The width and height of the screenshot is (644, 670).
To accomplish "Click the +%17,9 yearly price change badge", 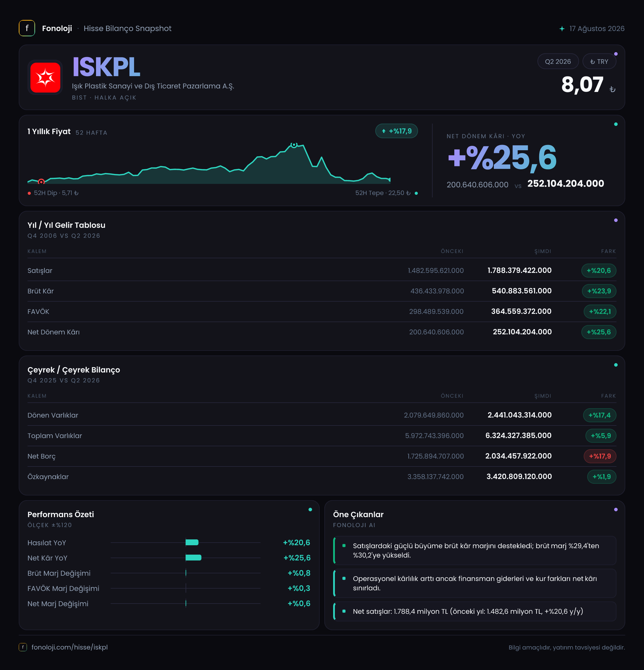I will point(397,131).
